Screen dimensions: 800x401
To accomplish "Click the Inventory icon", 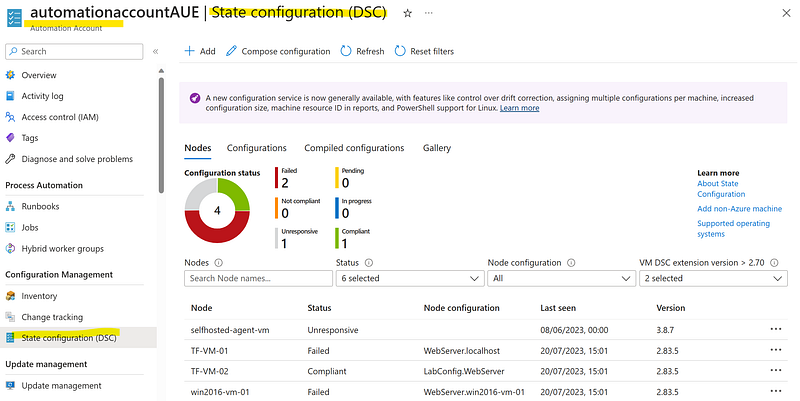I will [x=10, y=296].
